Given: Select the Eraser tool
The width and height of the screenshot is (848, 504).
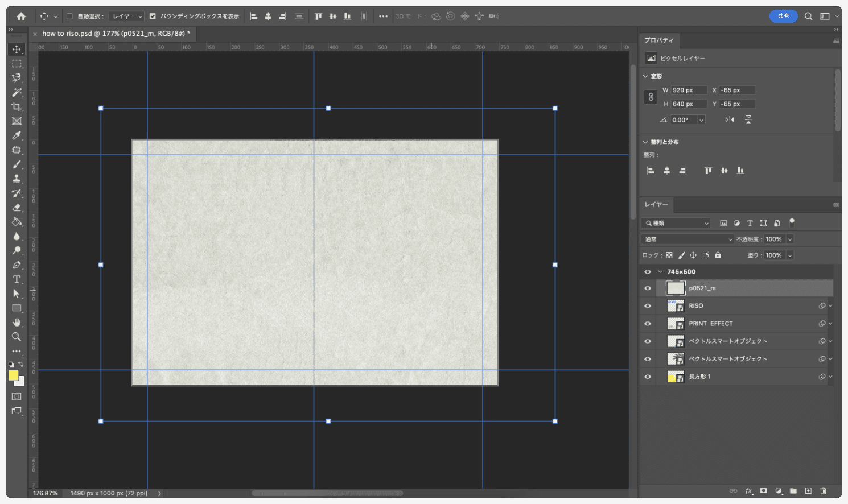Looking at the screenshot, I should tap(17, 208).
